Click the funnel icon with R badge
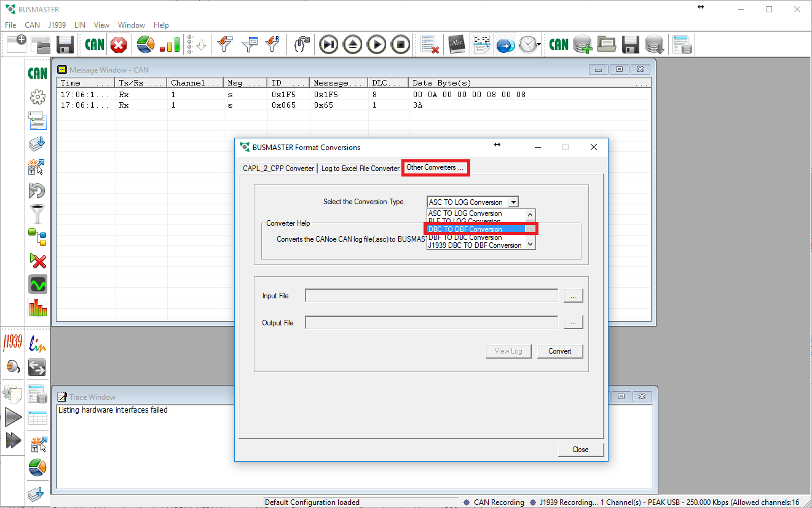Image resolution: width=812 pixels, height=508 pixels. pos(272,44)
